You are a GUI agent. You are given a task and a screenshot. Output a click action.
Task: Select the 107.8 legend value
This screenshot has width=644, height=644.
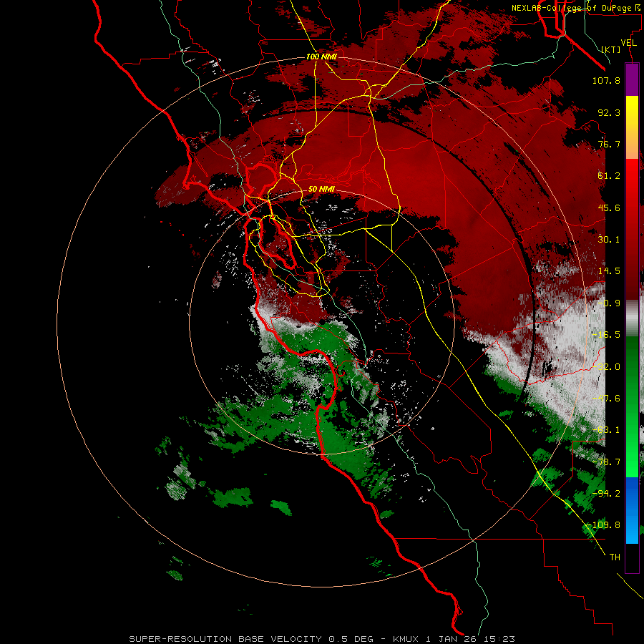[606, 80]
